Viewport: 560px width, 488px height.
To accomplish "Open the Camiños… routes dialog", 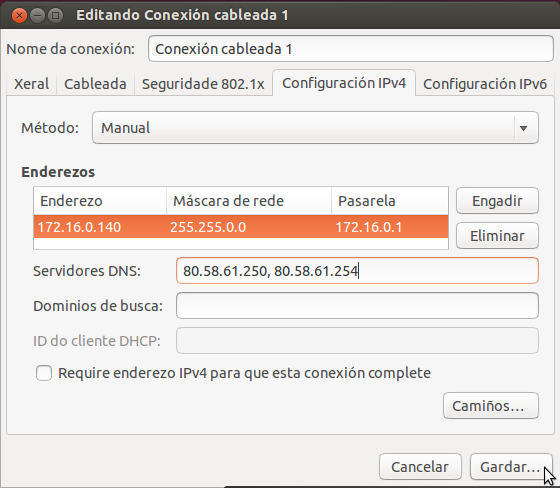I will pos(491,406).
